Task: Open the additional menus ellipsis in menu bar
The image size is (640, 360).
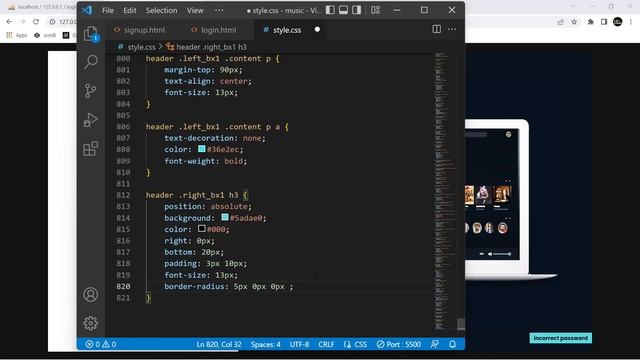Action: (x=219, y=10)
